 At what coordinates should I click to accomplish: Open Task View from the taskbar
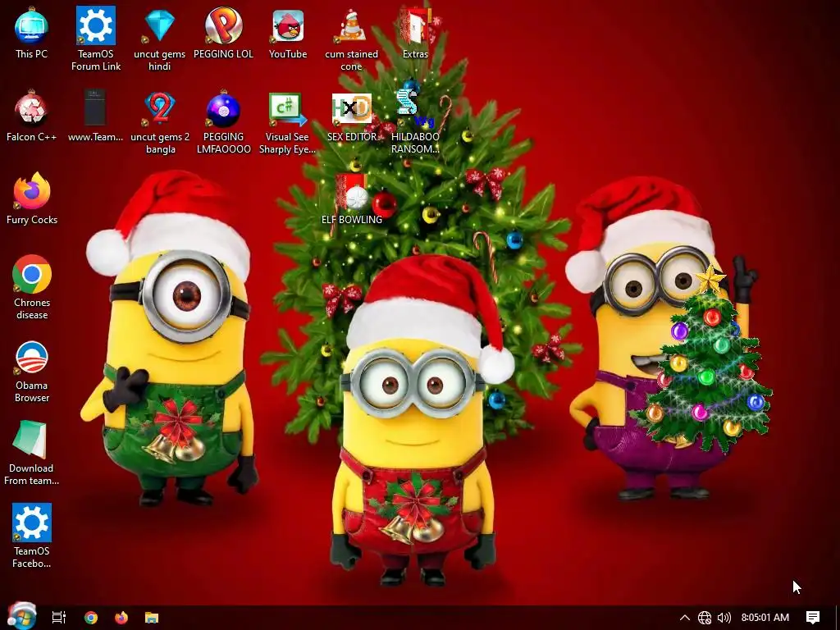(59, 618)
